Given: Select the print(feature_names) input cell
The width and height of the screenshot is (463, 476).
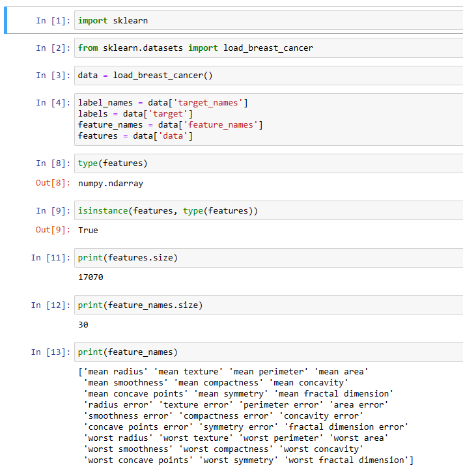Looking at the screenshot, I should click(260, 352).
